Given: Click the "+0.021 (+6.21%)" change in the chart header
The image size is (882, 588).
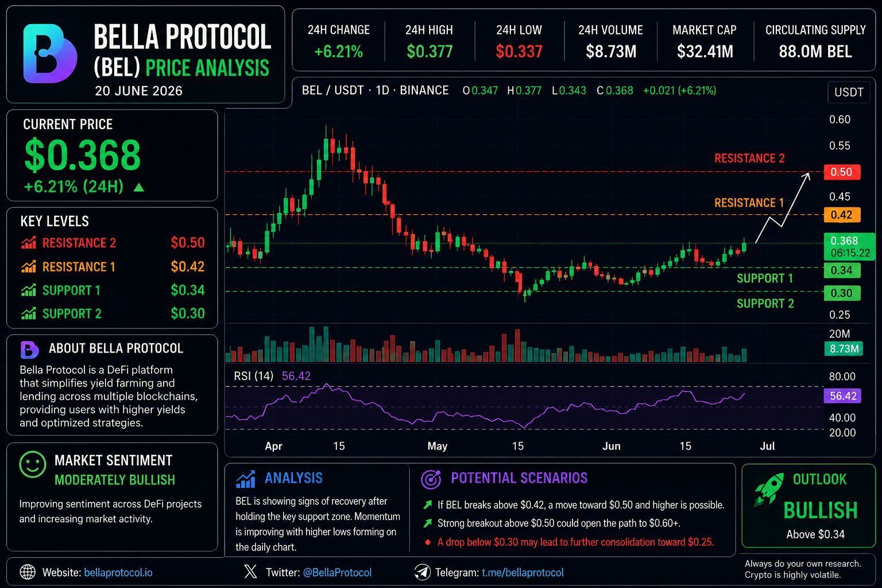Looking at the screenshot, I should point(679,91).
